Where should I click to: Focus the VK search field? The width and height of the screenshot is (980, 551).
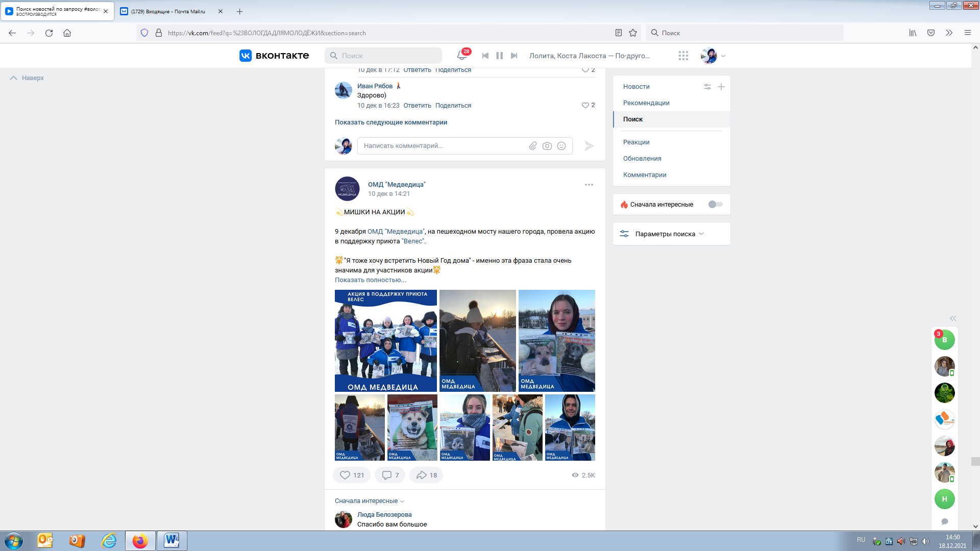383,56
